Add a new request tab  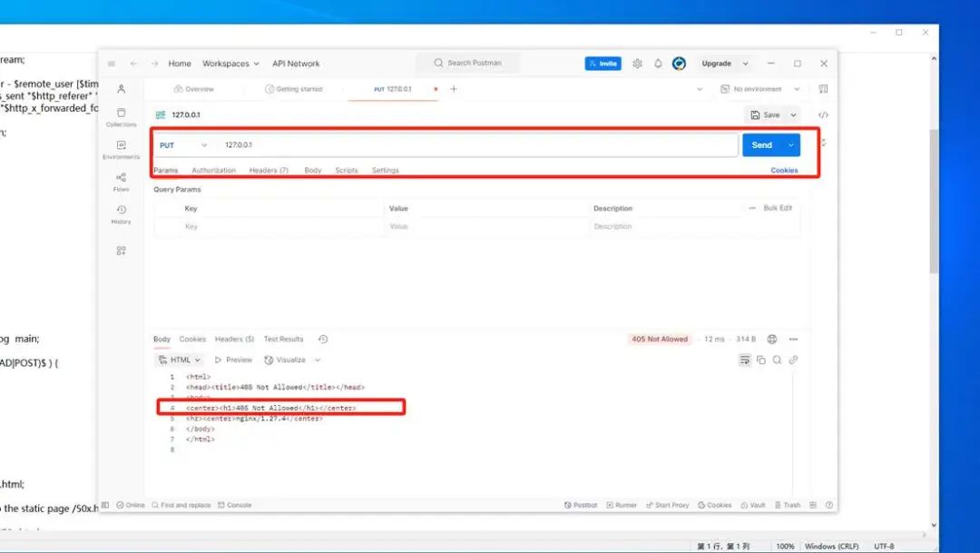coord(454,89)
